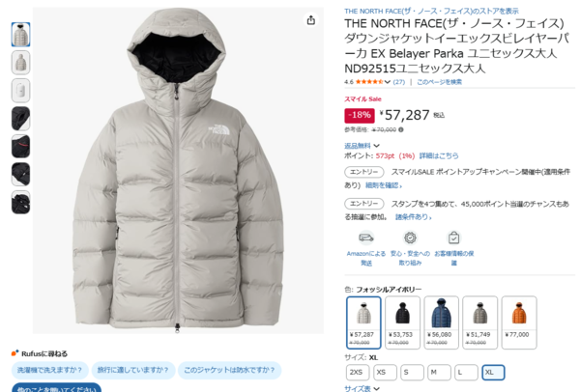Click the safety and security badge icon

[x=410, y=238]
